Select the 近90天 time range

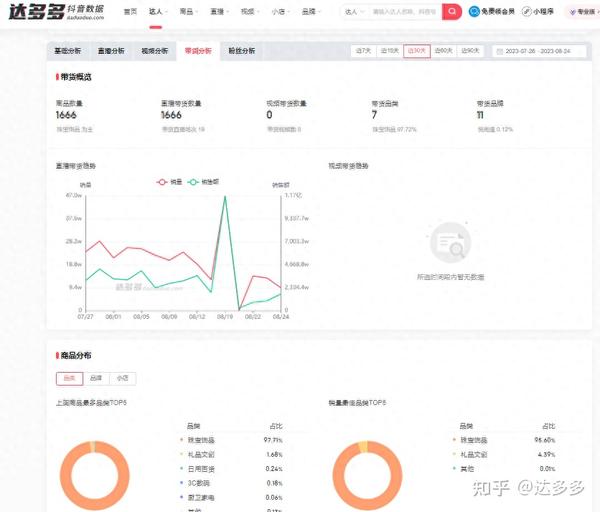click(470, 51)
